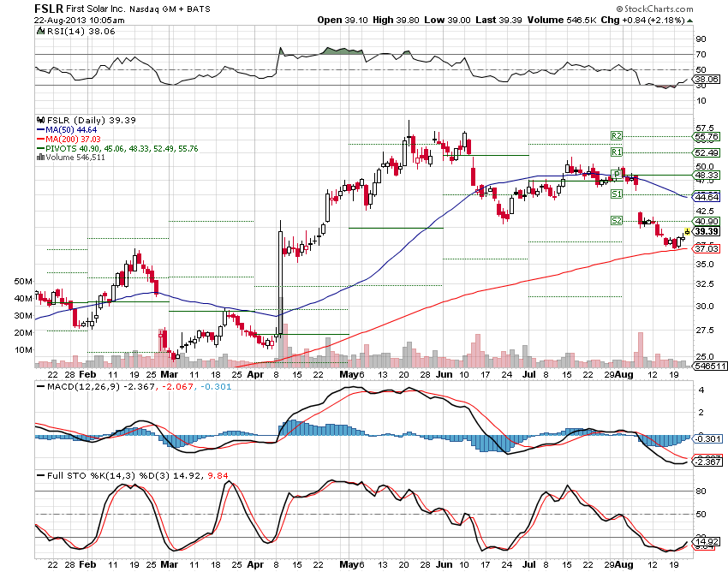Click the 'First Solar Inc.' company name
Viewport: 728px width, 572px height.
pyautogui.click(x=95, y=9)
